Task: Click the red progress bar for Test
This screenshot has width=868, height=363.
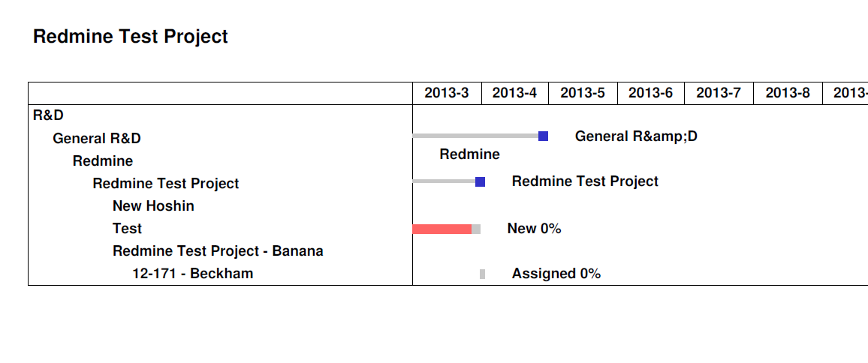Action: 442,229
